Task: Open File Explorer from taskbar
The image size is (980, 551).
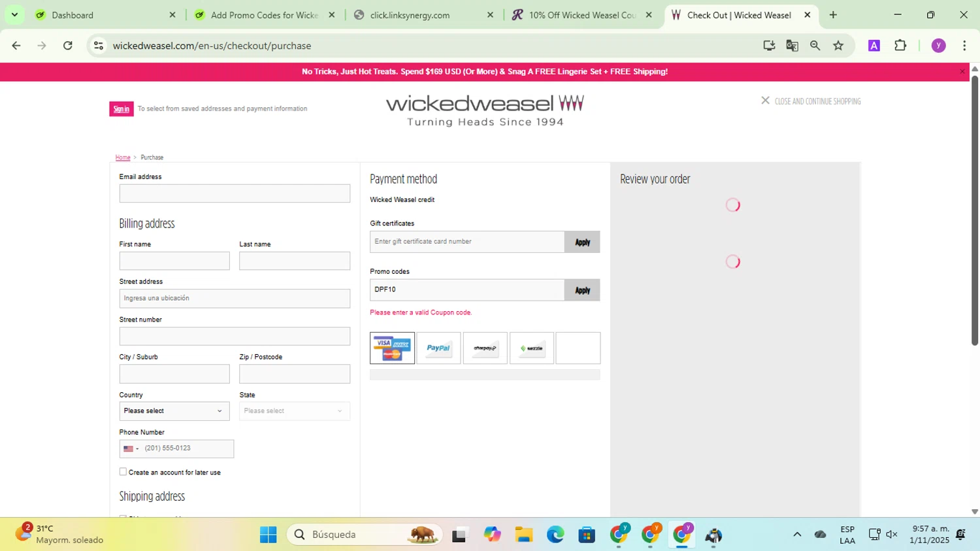Action: click(523, 535)
